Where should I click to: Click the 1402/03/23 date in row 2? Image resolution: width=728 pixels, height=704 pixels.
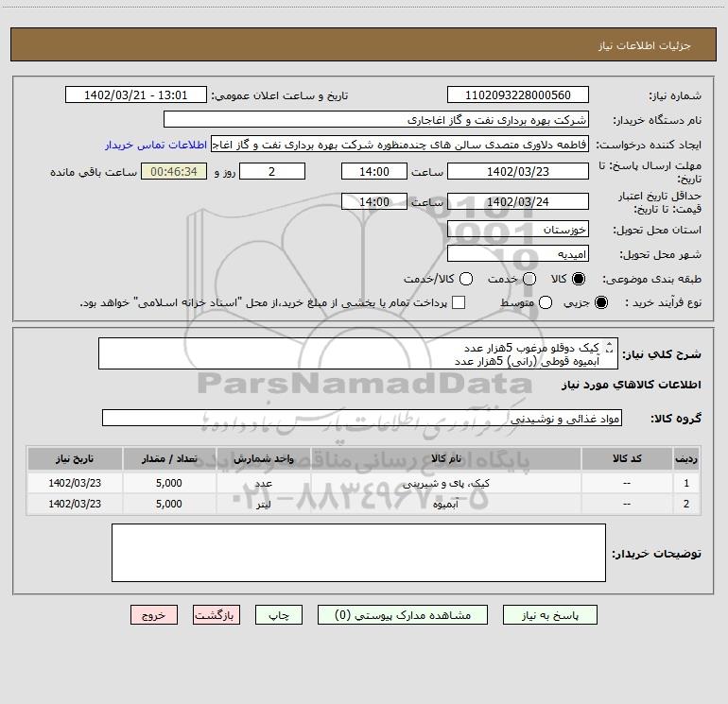click(x=75, y=504)
